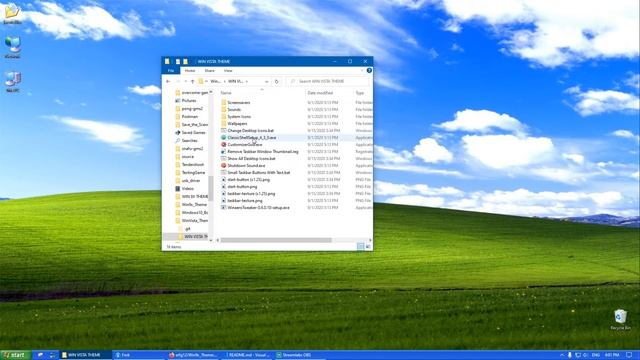Image resolution: width=640 pixels, height=360 pixels.
Task: Open Searches in navigation pane
Action: 189,140
